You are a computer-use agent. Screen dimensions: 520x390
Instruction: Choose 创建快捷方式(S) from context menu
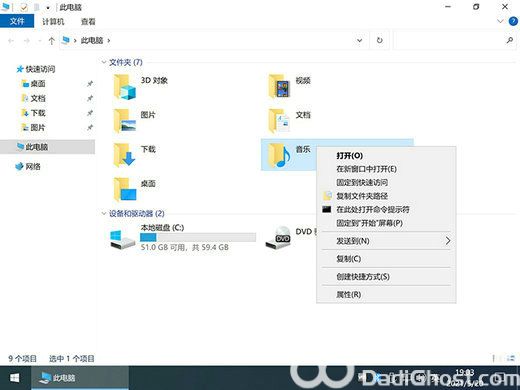point(386,277)
